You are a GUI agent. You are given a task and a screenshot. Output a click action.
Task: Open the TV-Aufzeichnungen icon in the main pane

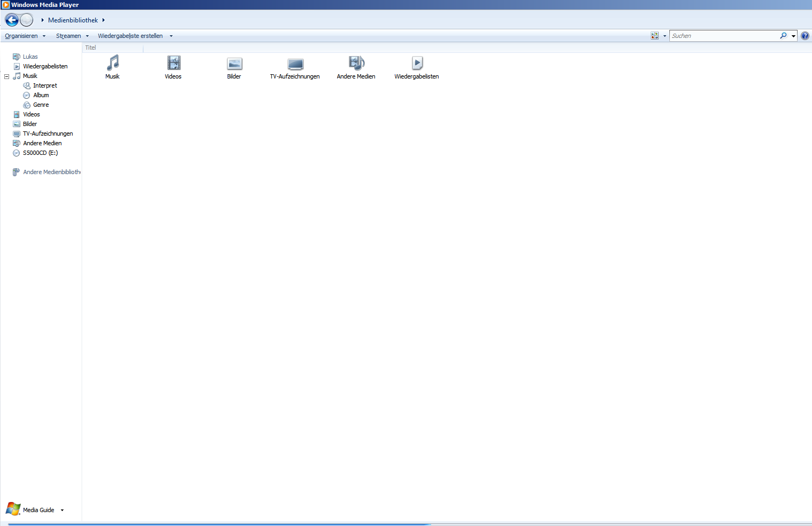click(295, 64)
